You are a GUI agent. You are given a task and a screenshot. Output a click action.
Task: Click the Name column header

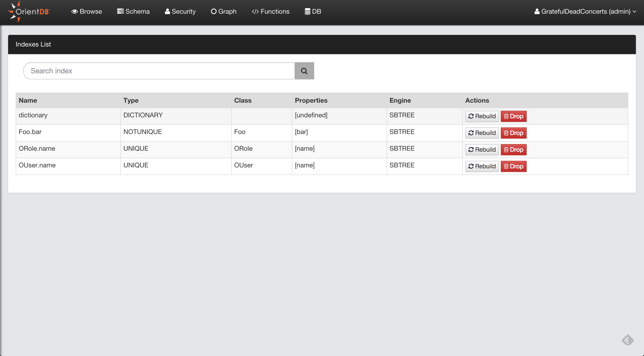pyautogui.click(x=28, y=100)
